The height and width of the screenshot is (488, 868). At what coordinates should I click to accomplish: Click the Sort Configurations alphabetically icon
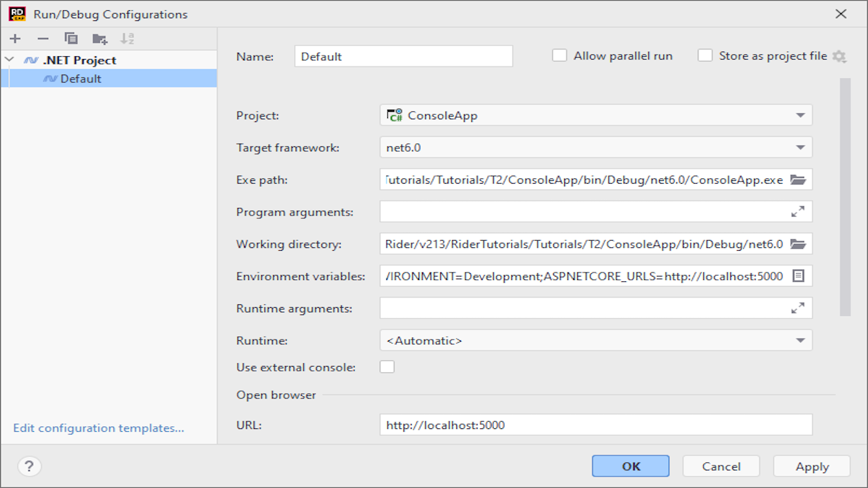(x=127, y=39)
